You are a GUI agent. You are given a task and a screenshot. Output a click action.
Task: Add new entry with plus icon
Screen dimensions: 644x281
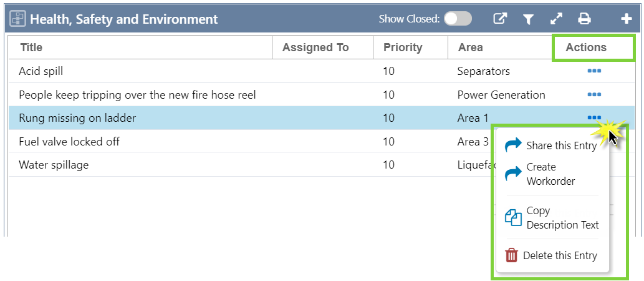tap(627, 19)
